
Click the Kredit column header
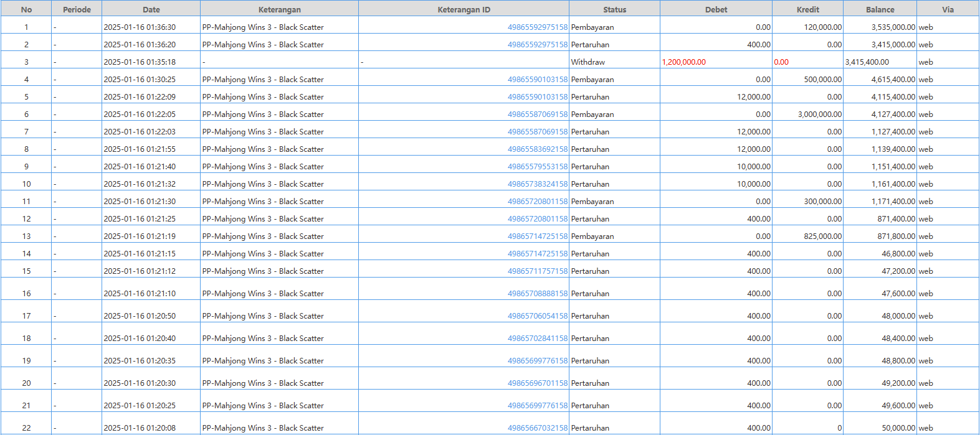pos(807,9)
